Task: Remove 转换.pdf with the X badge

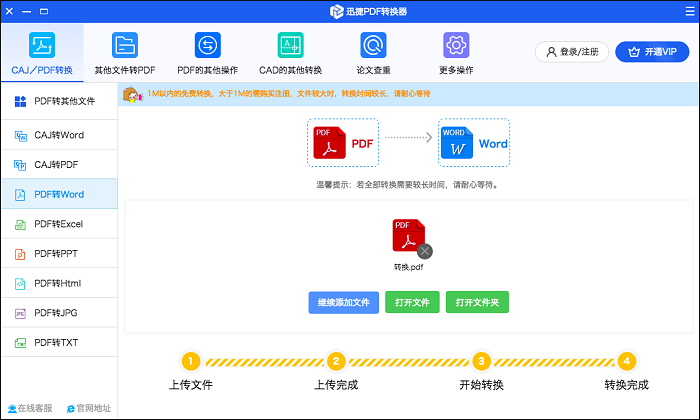Action: 425,251
